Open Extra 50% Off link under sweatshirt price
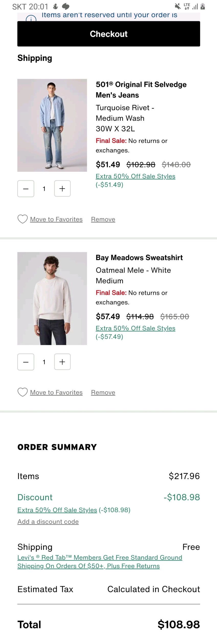 point(135,328)
